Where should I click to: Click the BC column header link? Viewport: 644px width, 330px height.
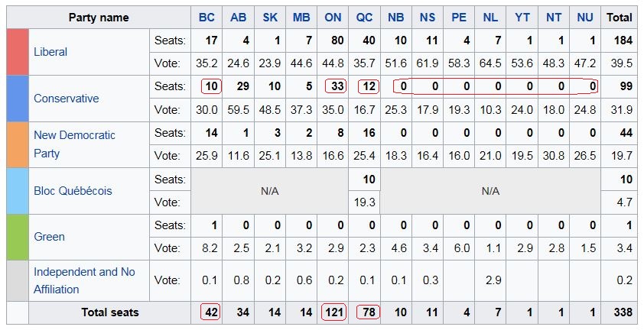pos(207,18)
